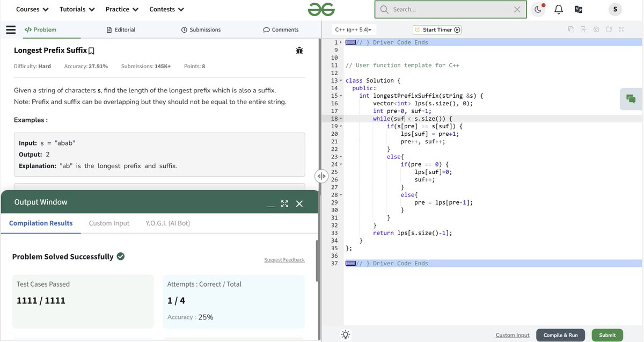The width and height of the screenshot is (644, 342).
Task: Expand the Tutorials menu
Action: click(77, 9)
